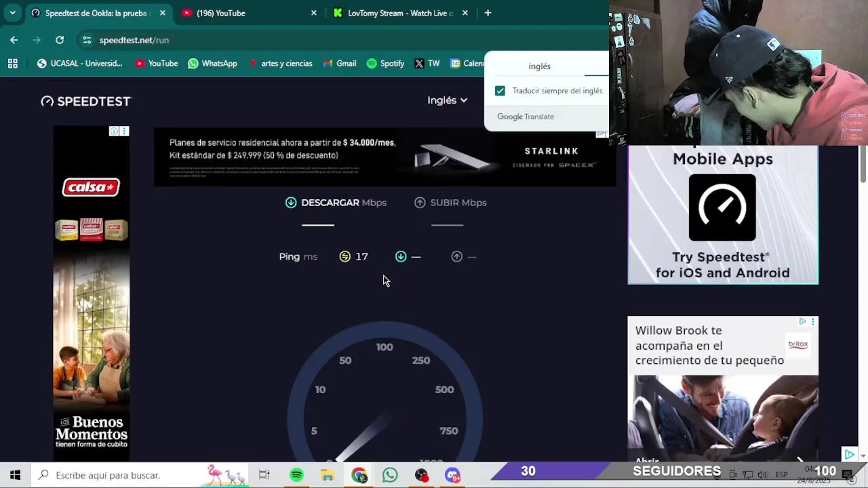Open the Spotify bookmark
The width and height of the screenshot is (868, 488).
[385, 63]
